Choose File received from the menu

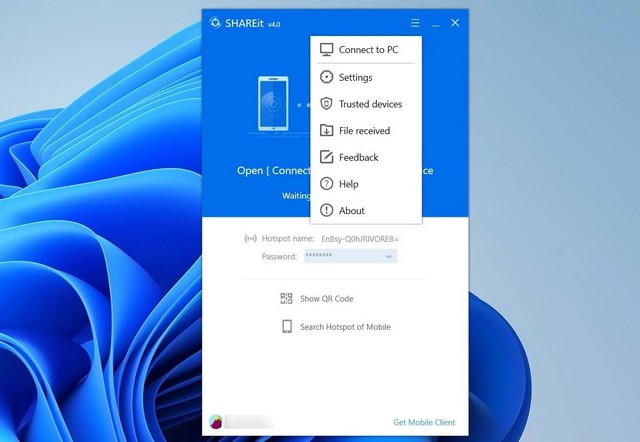(364, 131)
